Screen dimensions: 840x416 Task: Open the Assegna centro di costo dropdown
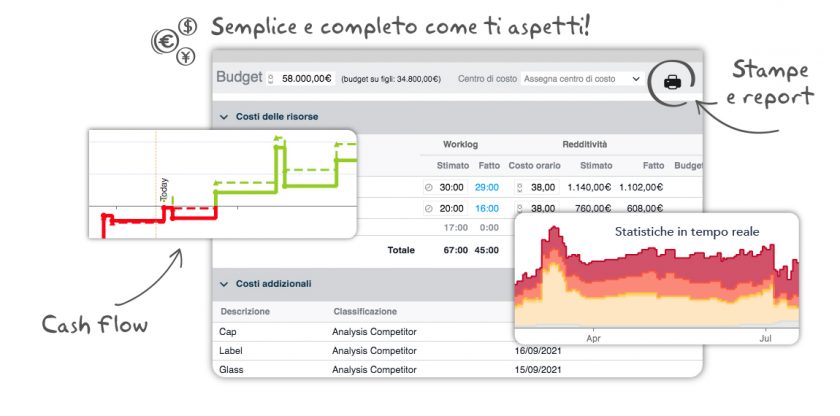[x=582, y=78]
